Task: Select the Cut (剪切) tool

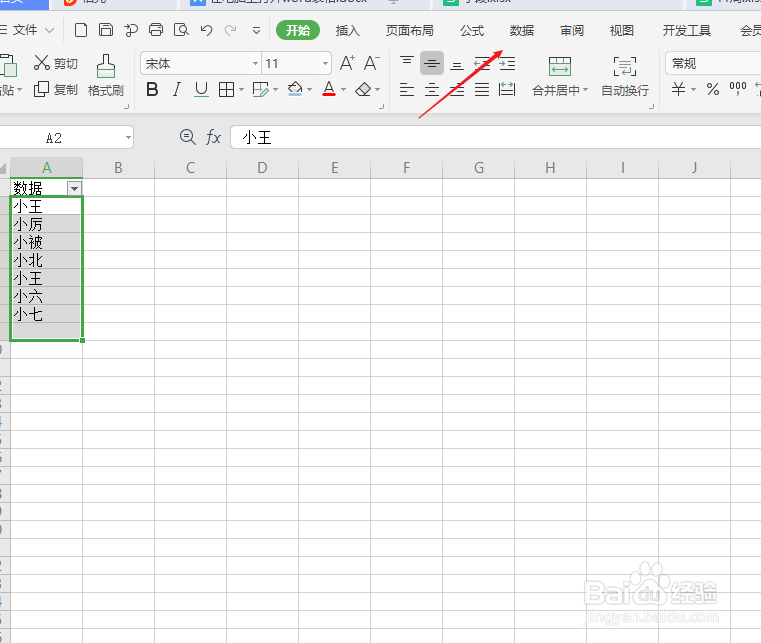Action: tap(56, 63)
